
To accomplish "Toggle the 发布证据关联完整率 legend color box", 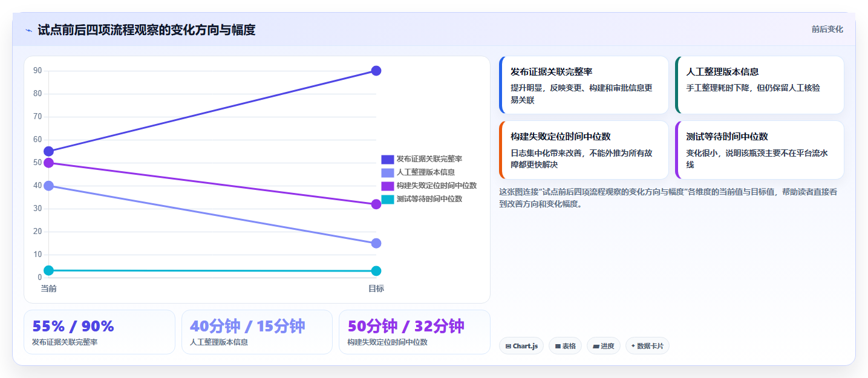I will click(x=388, y=159).
